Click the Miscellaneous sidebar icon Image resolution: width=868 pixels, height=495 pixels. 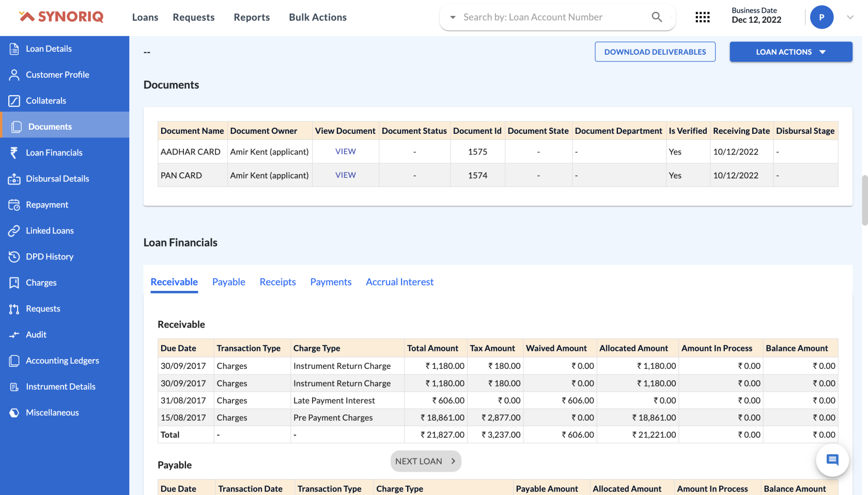click(14, 413)
